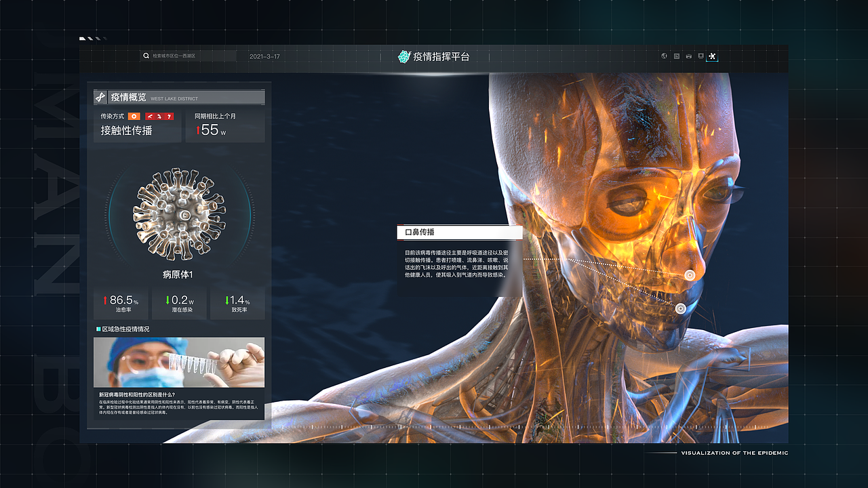Click the red up arrow beside 55w
Viewport: 868px width, 488px height.
(198, 130)
